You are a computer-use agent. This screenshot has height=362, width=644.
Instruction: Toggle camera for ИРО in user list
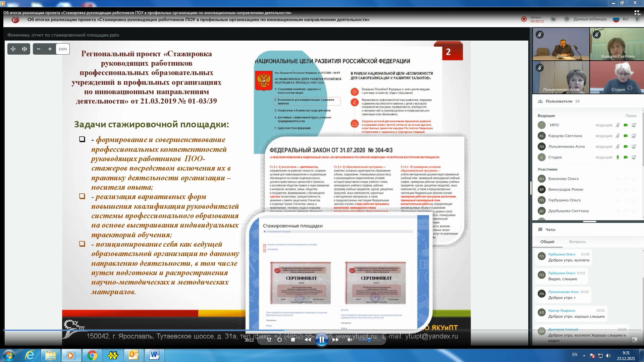pos(626,125)
